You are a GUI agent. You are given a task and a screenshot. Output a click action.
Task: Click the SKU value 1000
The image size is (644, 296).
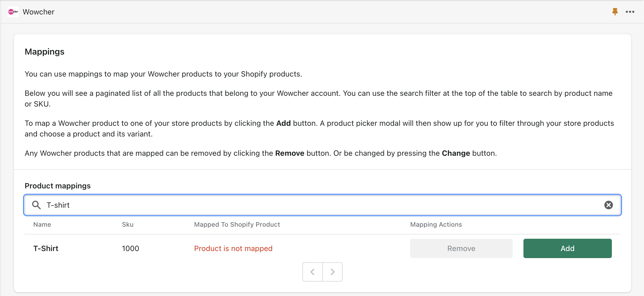click(x=130, y=248)
